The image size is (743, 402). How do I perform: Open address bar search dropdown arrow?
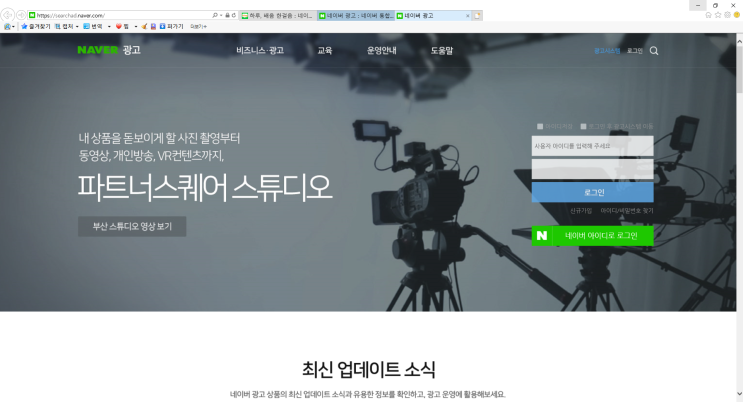221,16
